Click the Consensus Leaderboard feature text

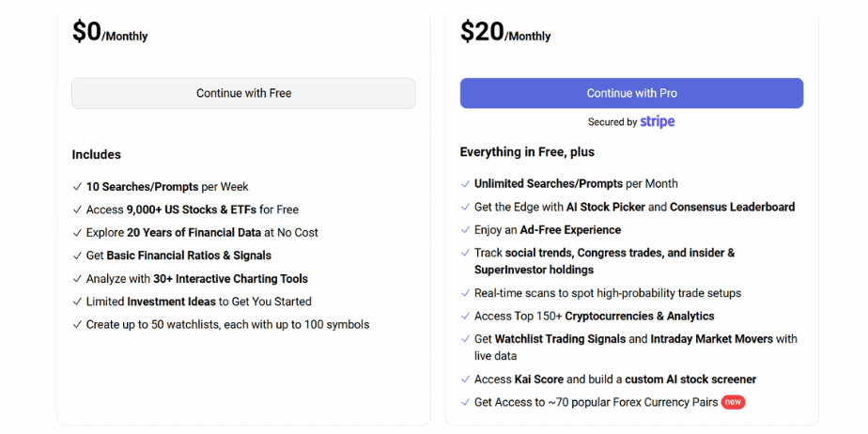pos(732,207)
